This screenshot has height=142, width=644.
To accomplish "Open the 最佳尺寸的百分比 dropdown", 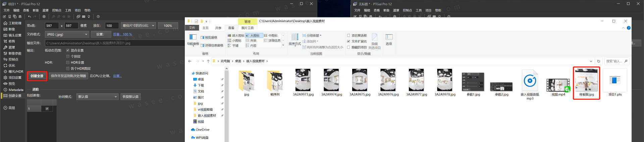I will [x=138, y=26].
